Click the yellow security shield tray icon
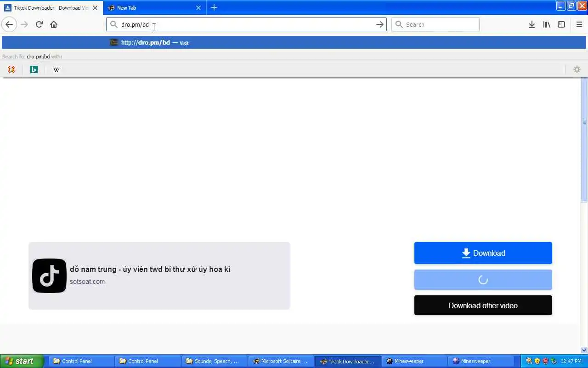The image size is (588, 368). pyautogui.click(x=537, y=361)
